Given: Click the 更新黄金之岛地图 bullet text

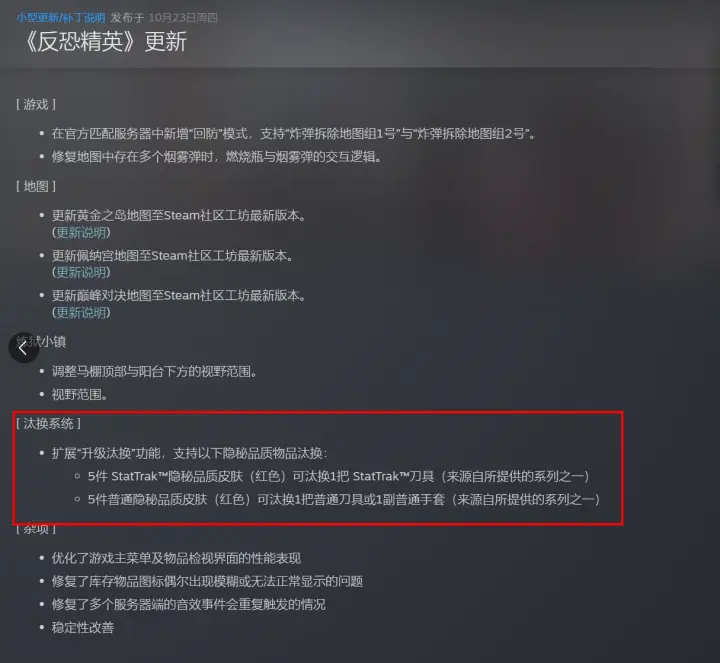Looking at the screenshot, I should [x=179, y=215].
